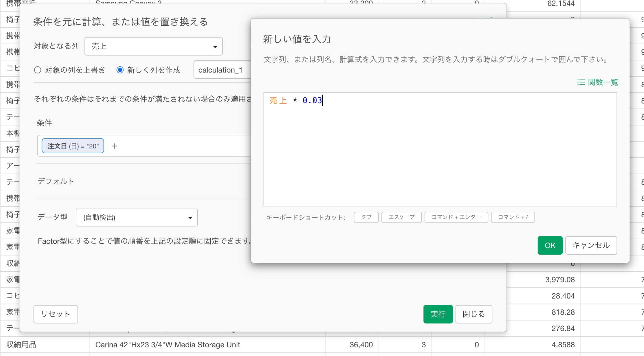This screenshot has height=356, width=644.
Task: Open the 関数一覧 function list link
Action: pos(598,82)
